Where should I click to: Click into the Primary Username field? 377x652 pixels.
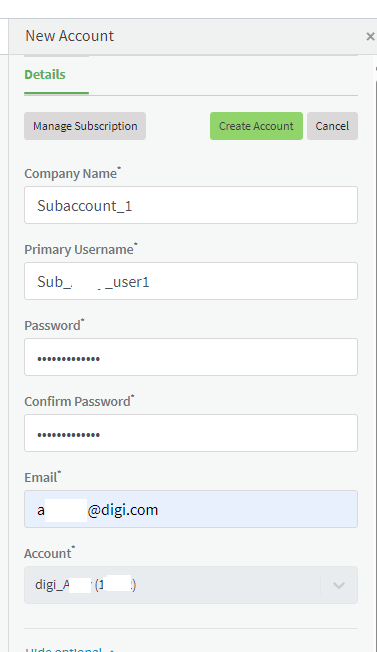pos(191,281)
